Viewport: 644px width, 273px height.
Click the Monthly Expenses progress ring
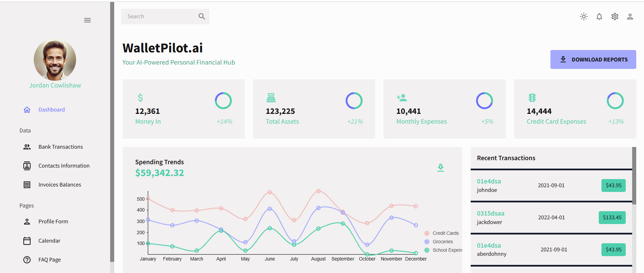click(x=485, y=101)
